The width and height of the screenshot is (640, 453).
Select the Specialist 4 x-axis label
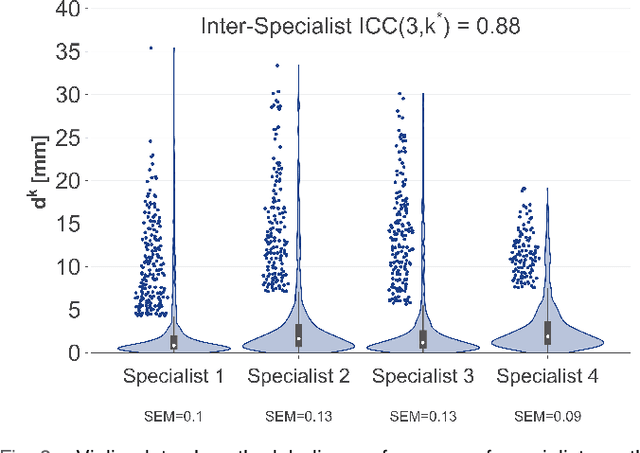tap(547, 376)
